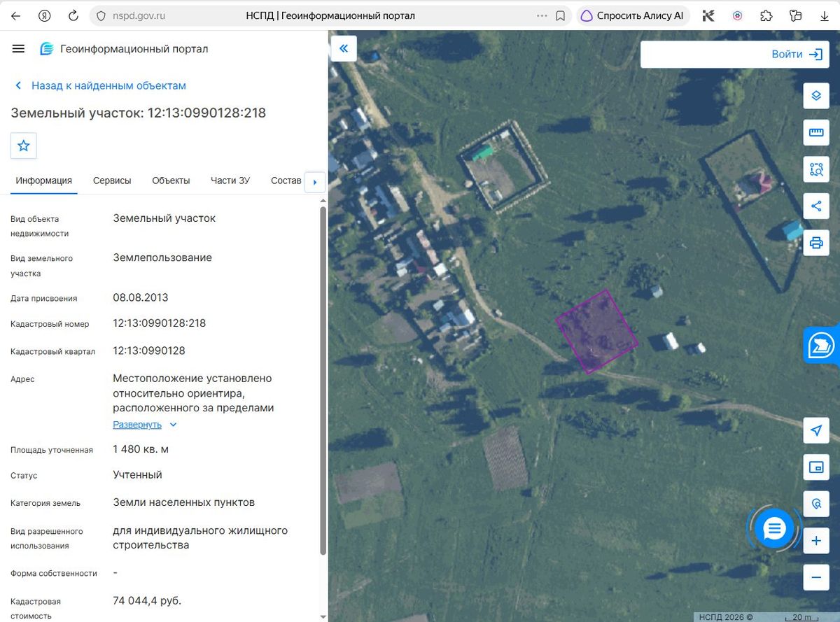Click the date value 08.08.2013
The height and width of the screenshot is (622, 840).
141,297
